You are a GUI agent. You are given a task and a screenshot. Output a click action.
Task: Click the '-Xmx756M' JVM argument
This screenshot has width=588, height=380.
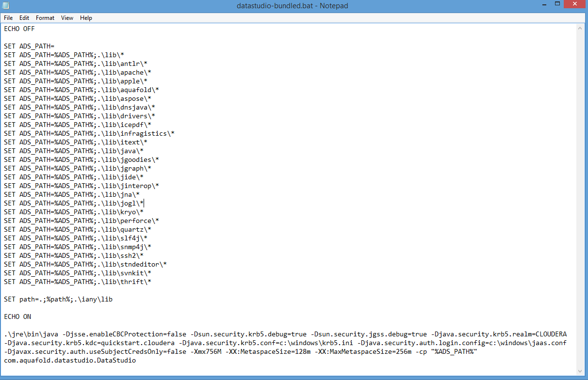pyautogui.click(x=206, y=351)
